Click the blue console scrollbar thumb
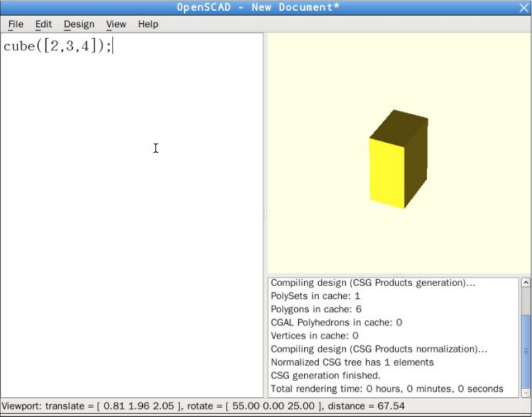Screen dimensions: 532x417 point(525,350)
